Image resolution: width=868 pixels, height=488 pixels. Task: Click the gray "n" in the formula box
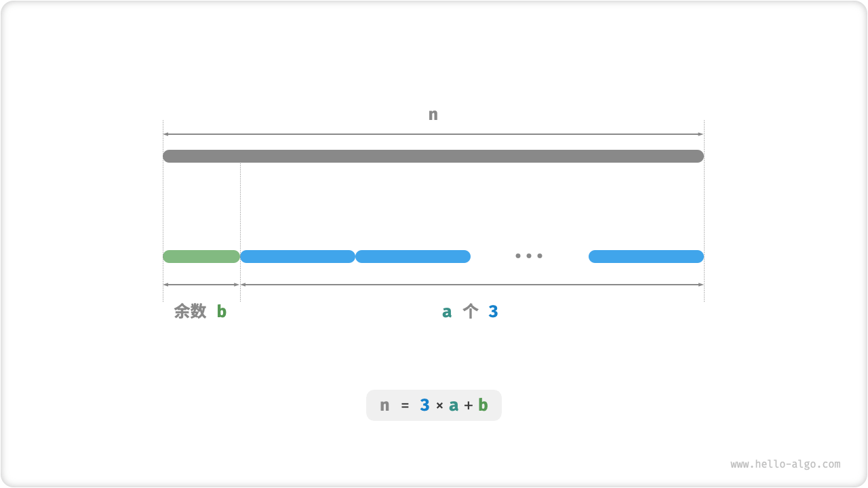click(384, 405)
